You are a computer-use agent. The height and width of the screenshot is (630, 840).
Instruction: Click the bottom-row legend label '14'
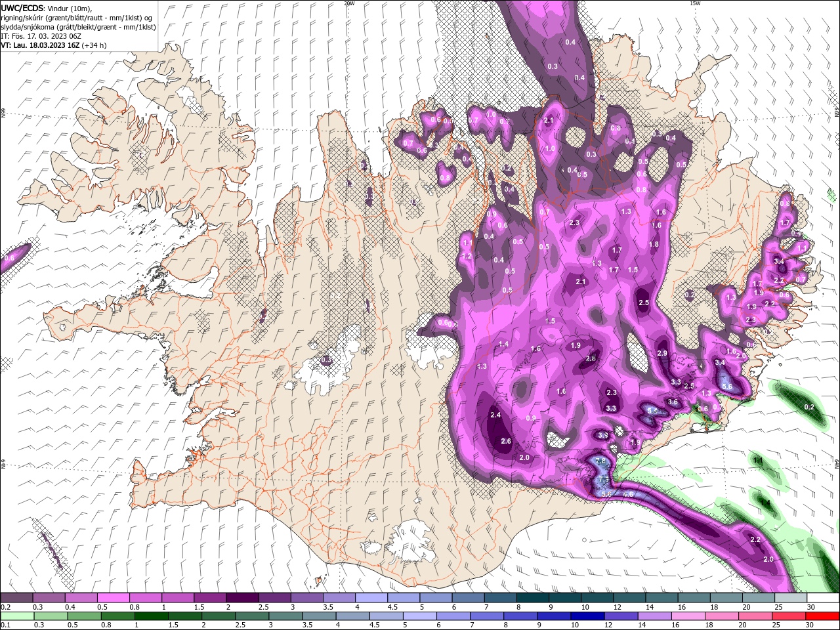642,625
